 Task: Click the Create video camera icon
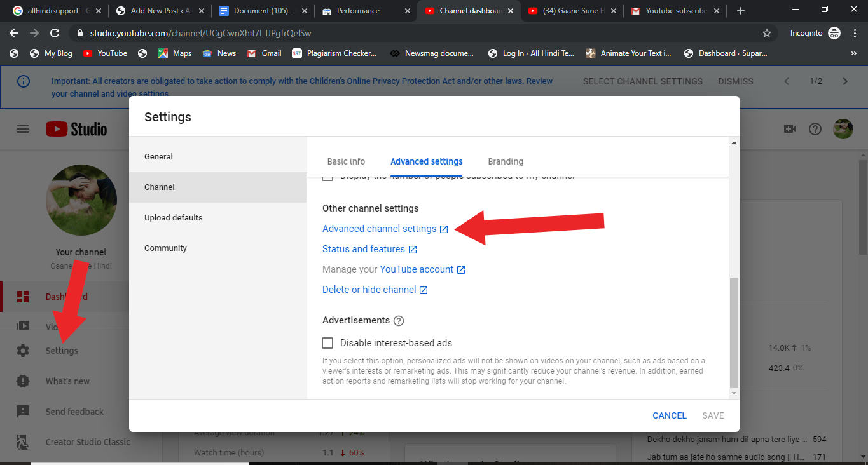point(790,129)
